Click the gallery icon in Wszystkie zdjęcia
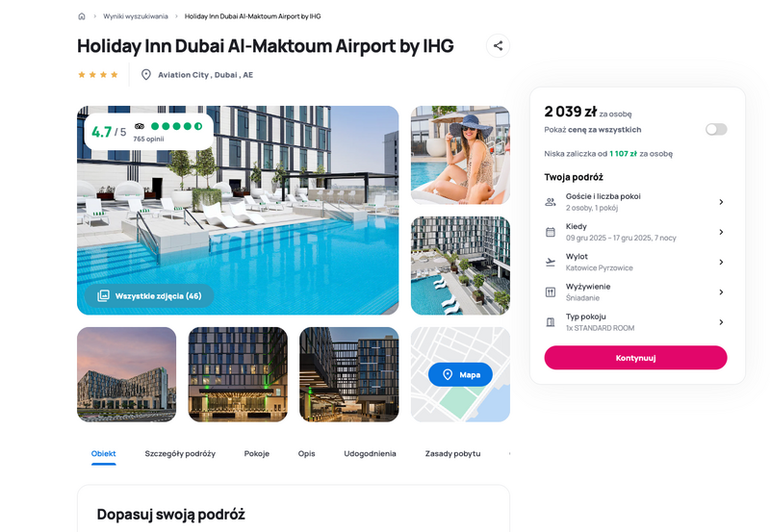The height and width of the screenshot is (532, 770). click(103, 296)
